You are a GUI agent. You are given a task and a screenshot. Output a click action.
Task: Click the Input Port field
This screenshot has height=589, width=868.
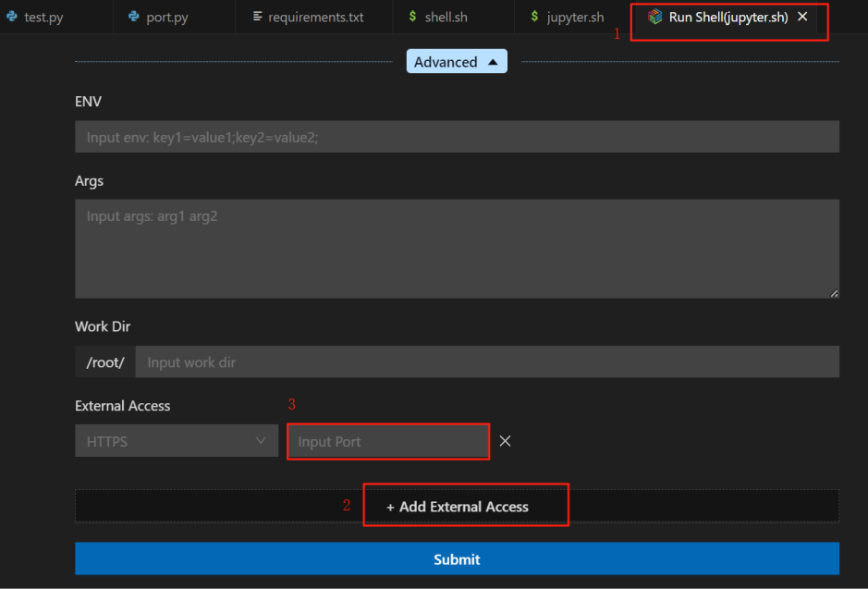pyautogui.click(x=387, y=442)
